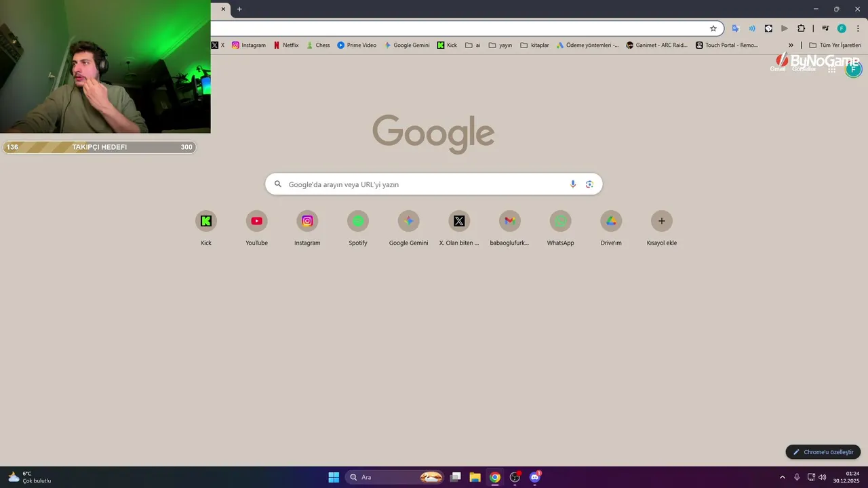Viewport: 868px width, 488px height.
Task: Click the Chrome'u özelleştir button
Action: point(823,452)
